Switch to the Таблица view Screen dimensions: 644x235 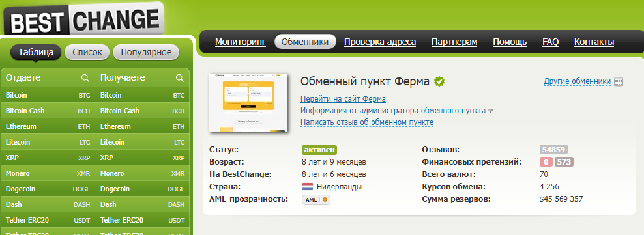(x=36, y=52)
